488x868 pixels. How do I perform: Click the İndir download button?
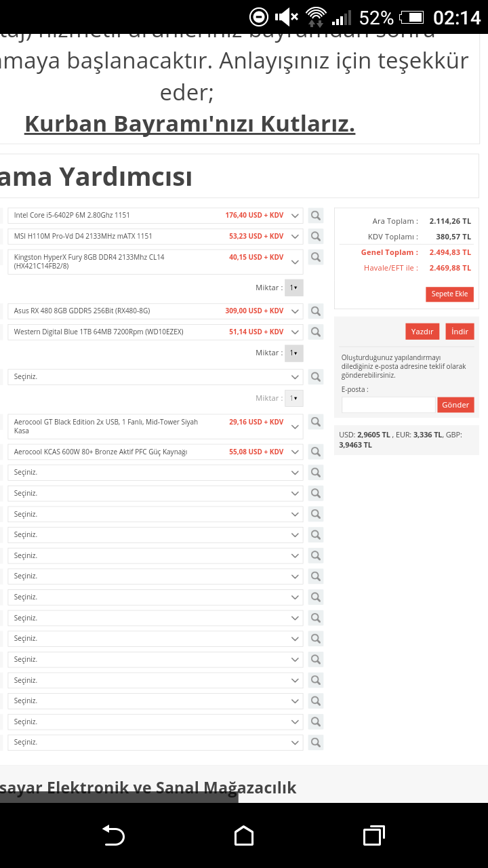460,332
